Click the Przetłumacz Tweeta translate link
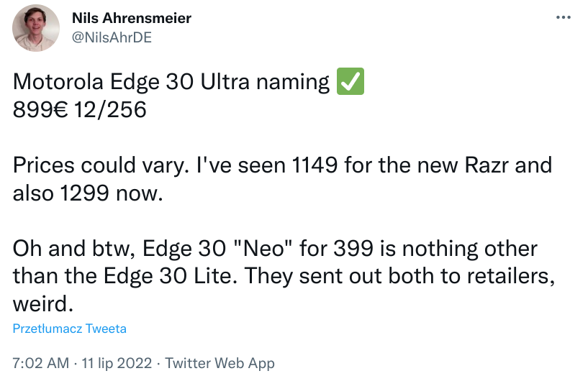The image size is (588, 376). tap(69, 329)
